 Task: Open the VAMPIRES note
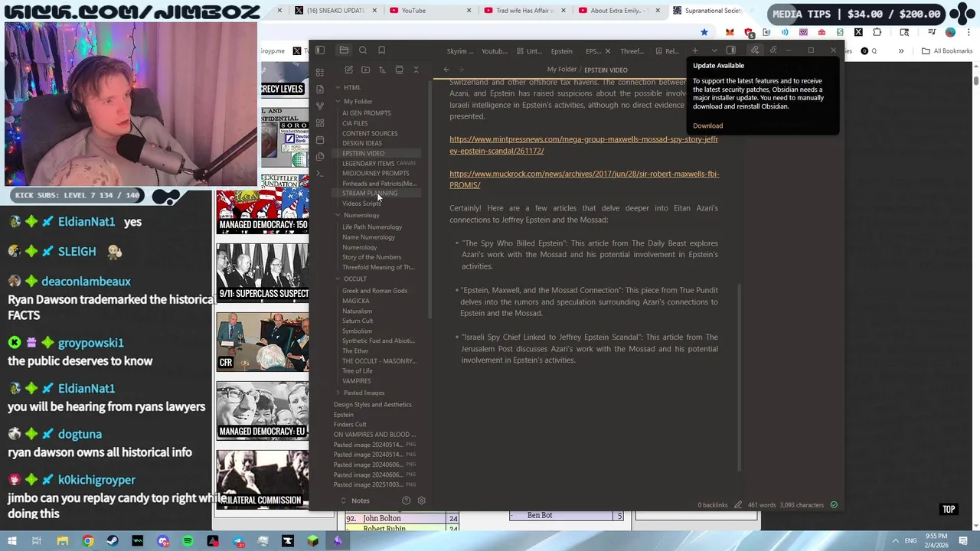[x=356, y=381]
